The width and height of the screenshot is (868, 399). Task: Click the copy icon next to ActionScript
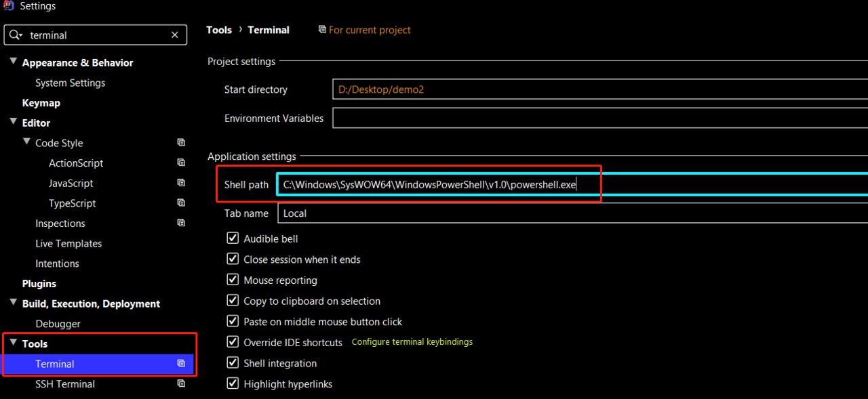(x=181, y=163)
